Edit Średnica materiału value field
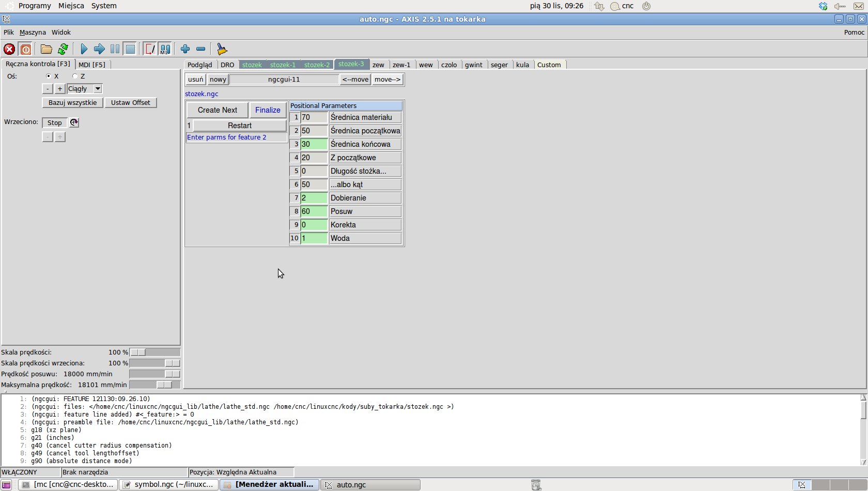Image resolution: width=868 pixels, height=491 pixels. tap(314, 117)
